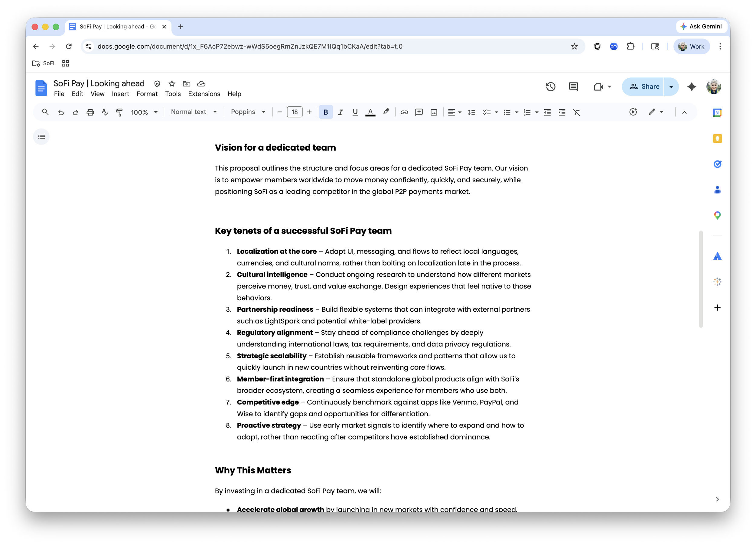Toggle bold formatting
The width and height of the screenshot is (756, 546).
326,112
